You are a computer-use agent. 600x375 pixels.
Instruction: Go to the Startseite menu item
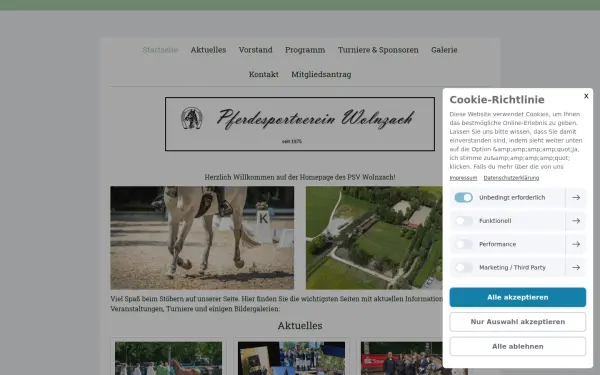click(160, 50)
